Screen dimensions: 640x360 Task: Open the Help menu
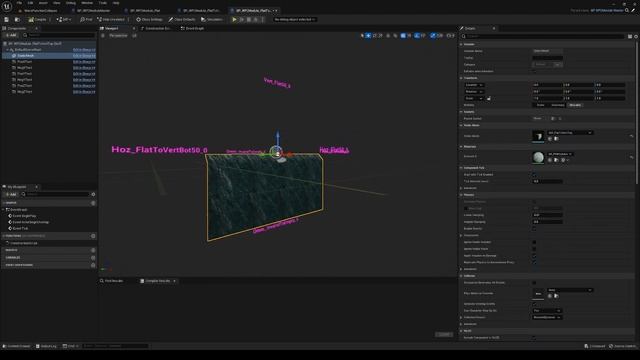pos(116,3)
